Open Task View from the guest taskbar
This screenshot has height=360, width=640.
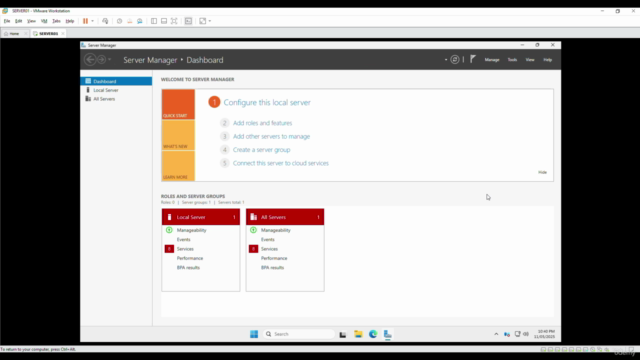pyautogui.click(x=343, y=334)
